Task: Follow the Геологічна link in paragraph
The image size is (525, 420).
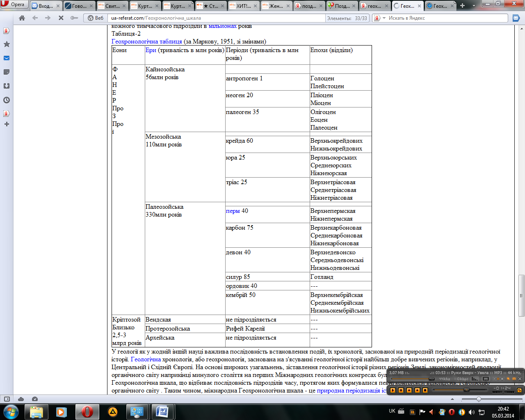Action: point(146,359)
